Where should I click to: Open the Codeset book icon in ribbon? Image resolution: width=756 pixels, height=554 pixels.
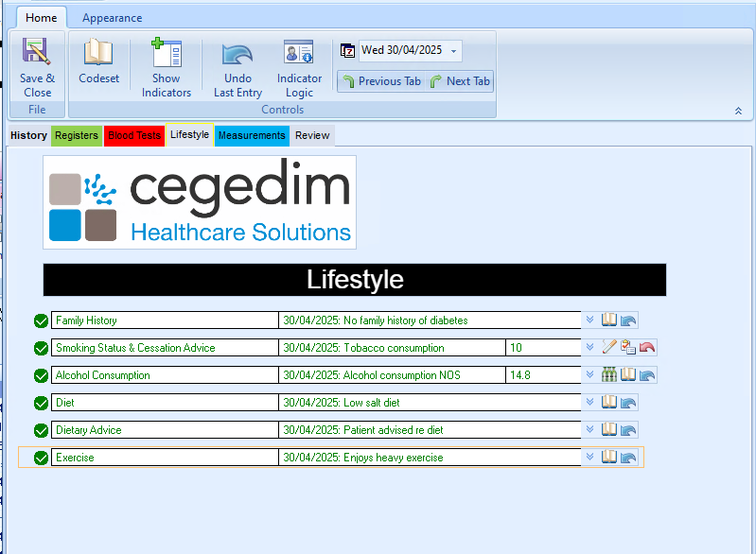click(x=98, y=52)
